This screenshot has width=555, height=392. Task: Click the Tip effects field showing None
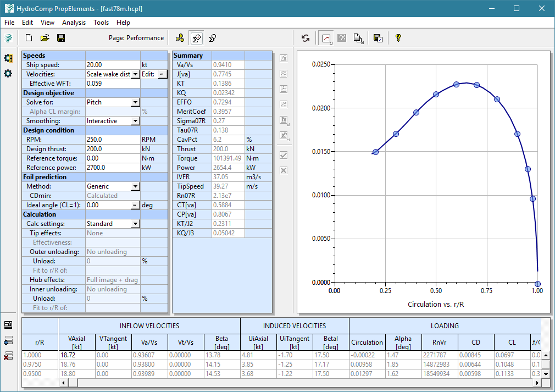[113, 233]
